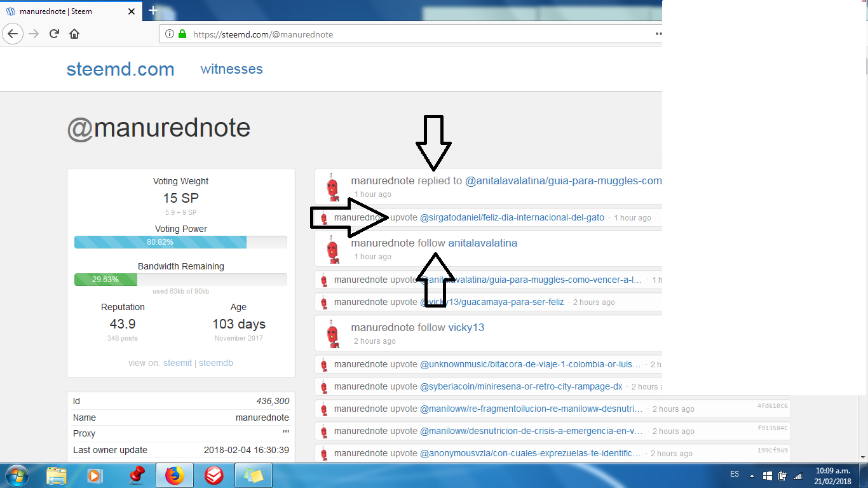The width and height of the screenshot is (868, 488).
Task: Open followed user vicky13 link
Action: click(466, 327)
